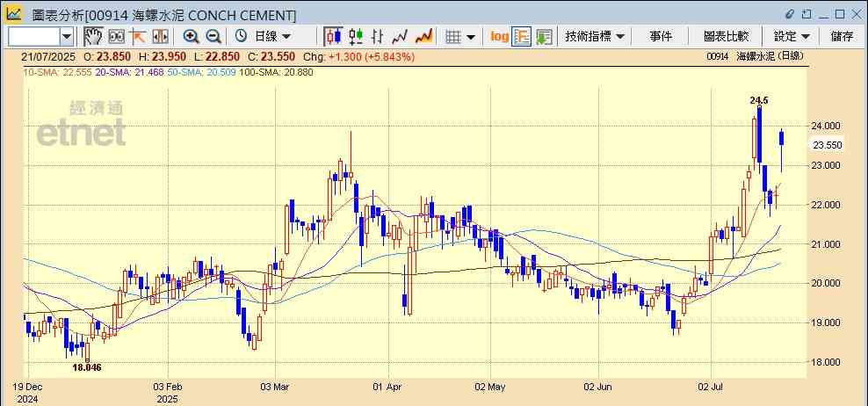The width and height of the screenshot is (868, 406).
Task: Click the 03 Feb 2025 date axis label
Action: [167, 393]
